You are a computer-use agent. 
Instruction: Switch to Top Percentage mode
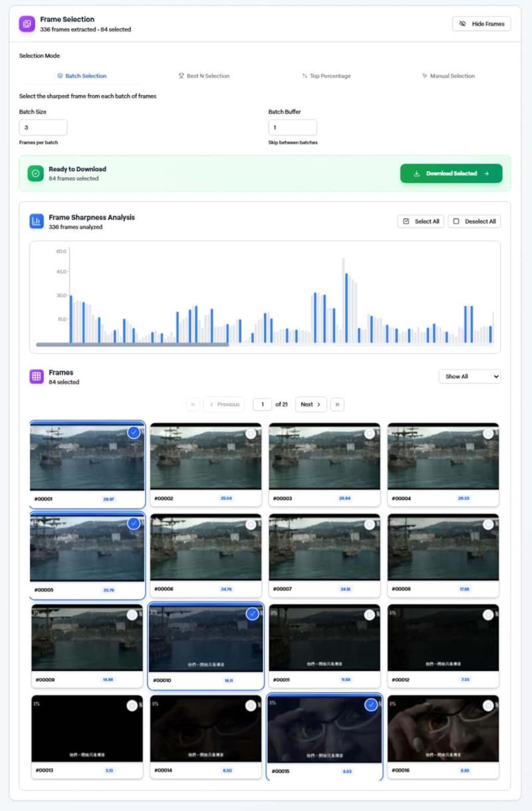coord(326,76)
